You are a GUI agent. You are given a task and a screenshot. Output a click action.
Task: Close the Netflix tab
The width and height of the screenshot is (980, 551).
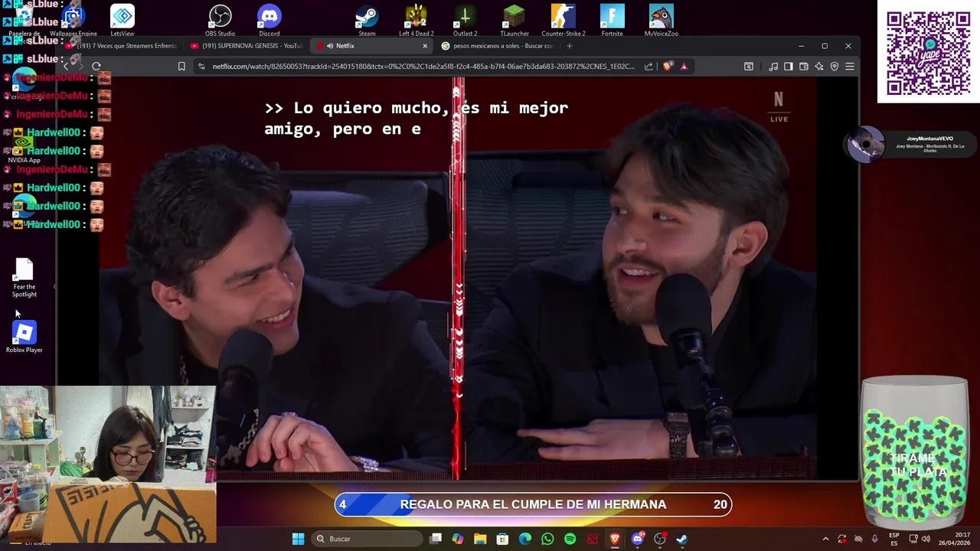(x=425, y=46)
